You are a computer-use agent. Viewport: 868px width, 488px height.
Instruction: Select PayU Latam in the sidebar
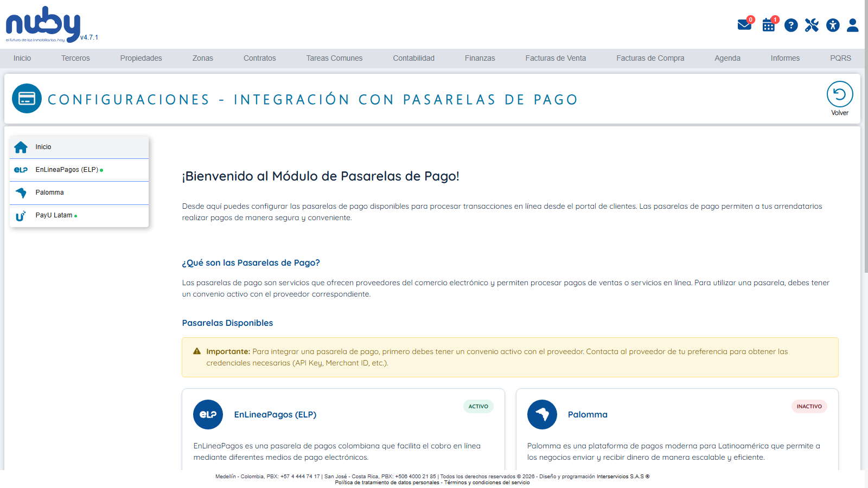point(79,216)
